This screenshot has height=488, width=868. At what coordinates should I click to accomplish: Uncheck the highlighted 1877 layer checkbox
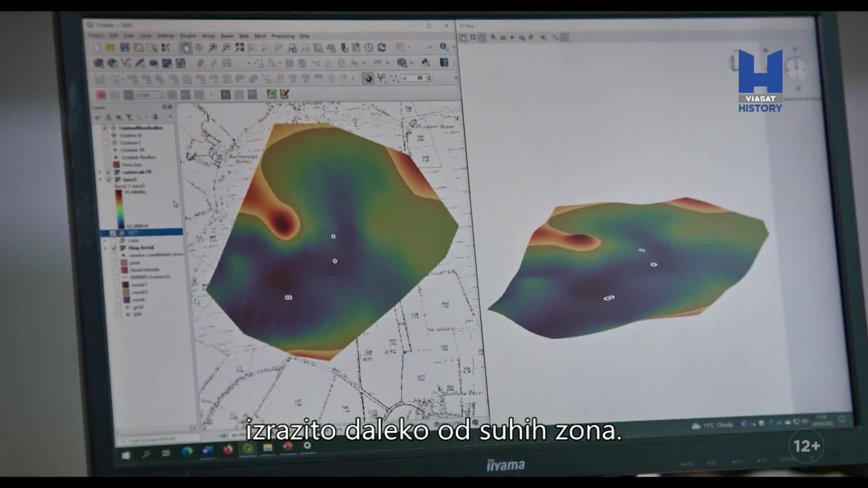pyautogui.click(x=113, y=233)
